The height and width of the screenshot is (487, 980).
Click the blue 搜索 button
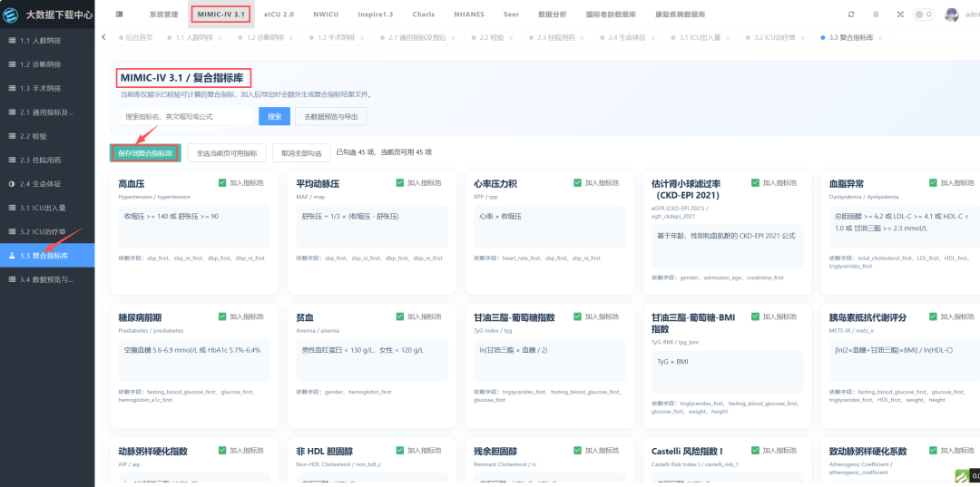tap(274, 117)
